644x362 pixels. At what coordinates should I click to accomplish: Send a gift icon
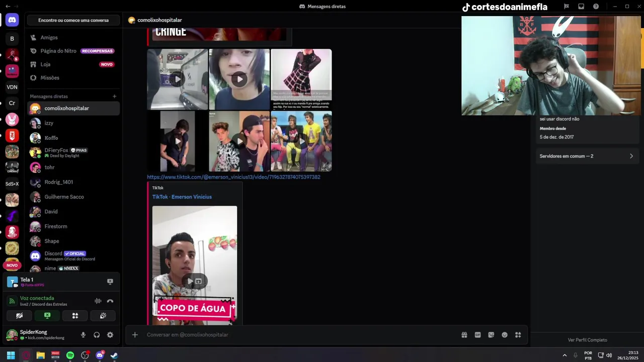(464, 335)
